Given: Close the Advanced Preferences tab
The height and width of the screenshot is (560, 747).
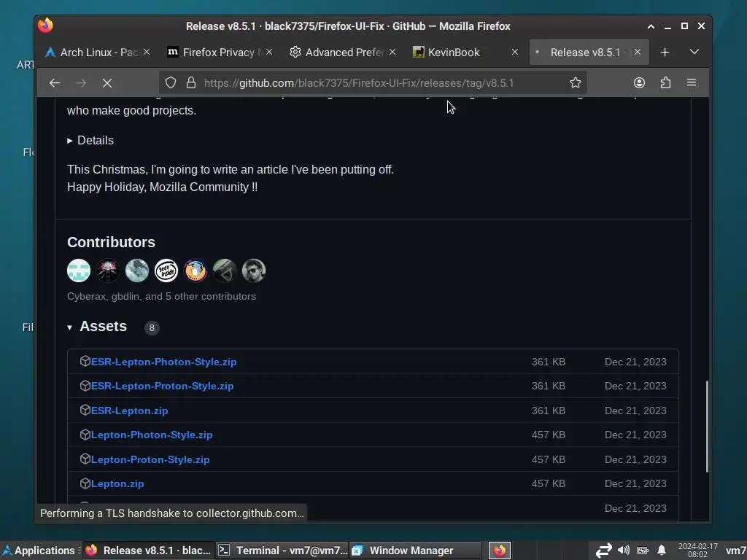Looking at the screenshot, I should (392, 52).
